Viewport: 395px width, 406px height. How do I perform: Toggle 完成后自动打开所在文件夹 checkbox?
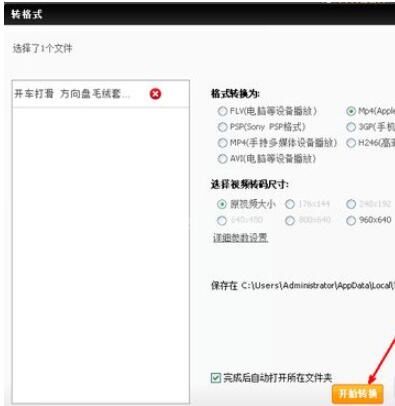[216, 378]
